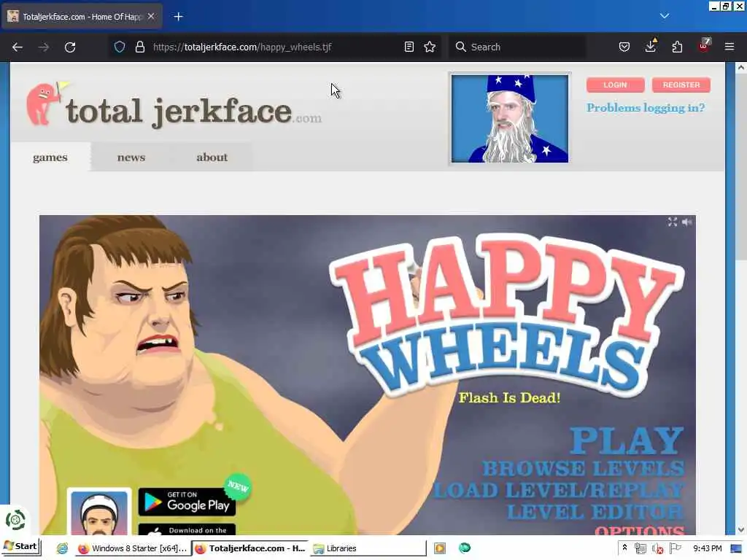Screen dimensions: 747x560
Task: Launch Internet Explorer from the taskbar
Action: pyautogui.click(x=63, y=548)
